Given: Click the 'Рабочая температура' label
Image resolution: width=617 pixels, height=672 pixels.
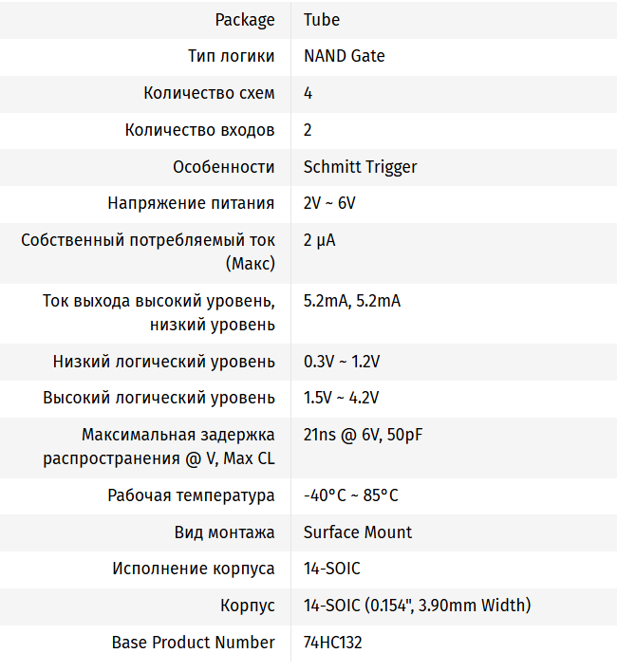Looking at the screenshot, I should click(191, 495).
